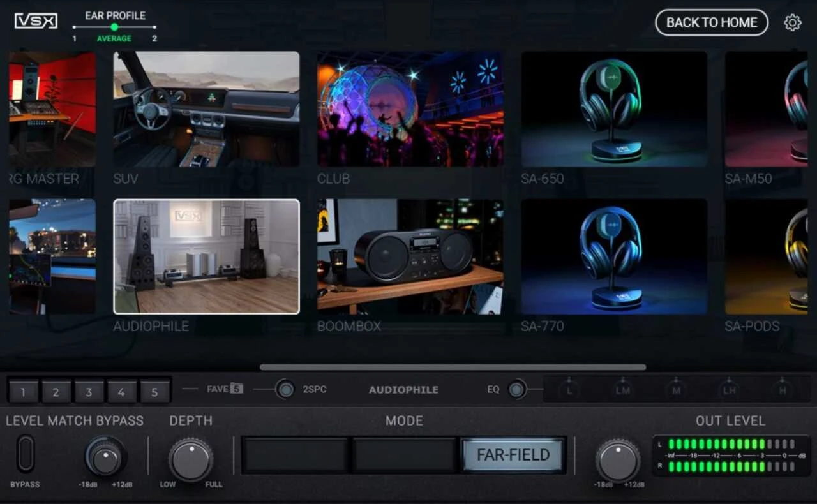817x504 pixels.
Task: Choose the Club room thumbnail
Action: 410,109
